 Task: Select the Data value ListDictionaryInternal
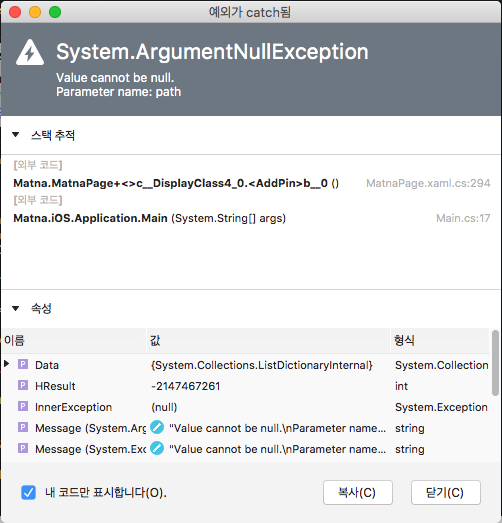coord(262,365)
